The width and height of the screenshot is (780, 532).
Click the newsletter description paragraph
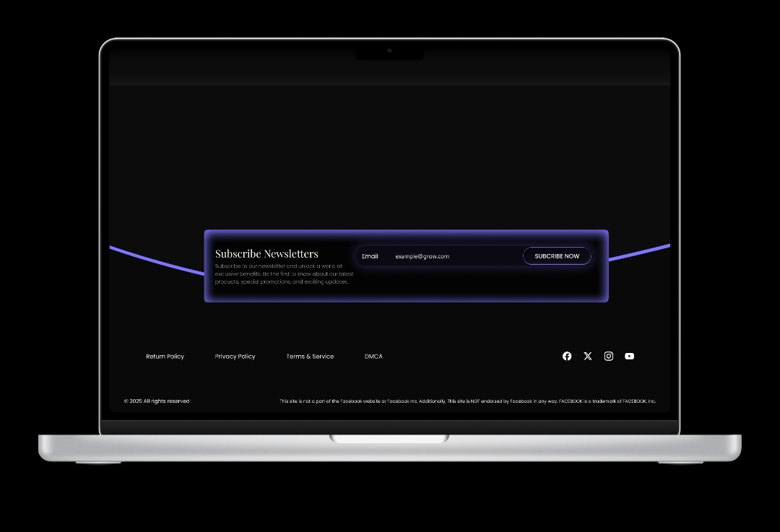[284, 274]
